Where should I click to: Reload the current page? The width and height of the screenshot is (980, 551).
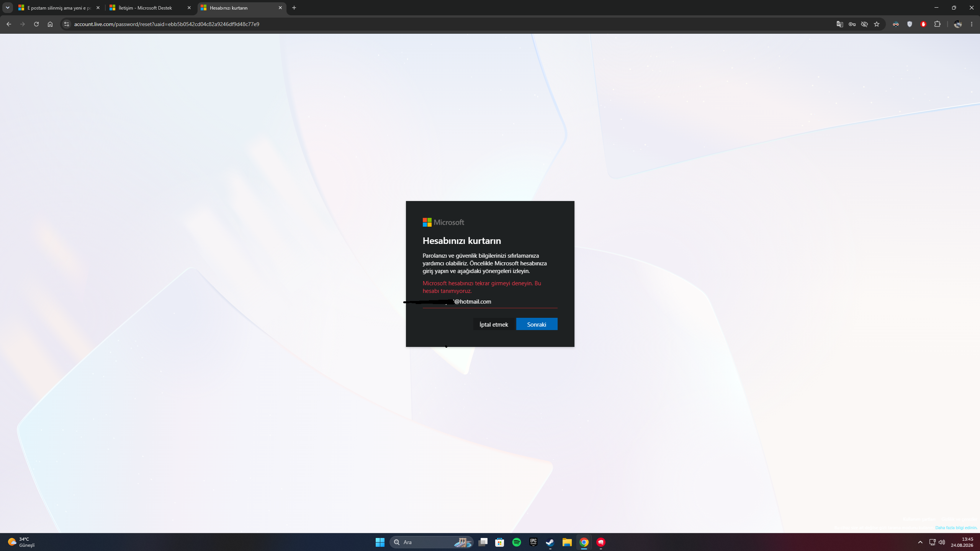36,24
